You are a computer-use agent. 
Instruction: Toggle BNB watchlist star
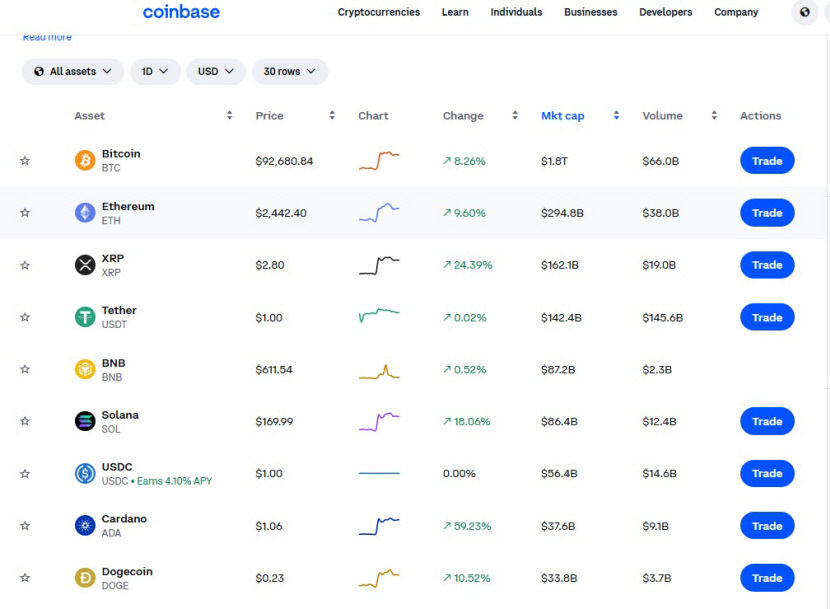(25, 369)
